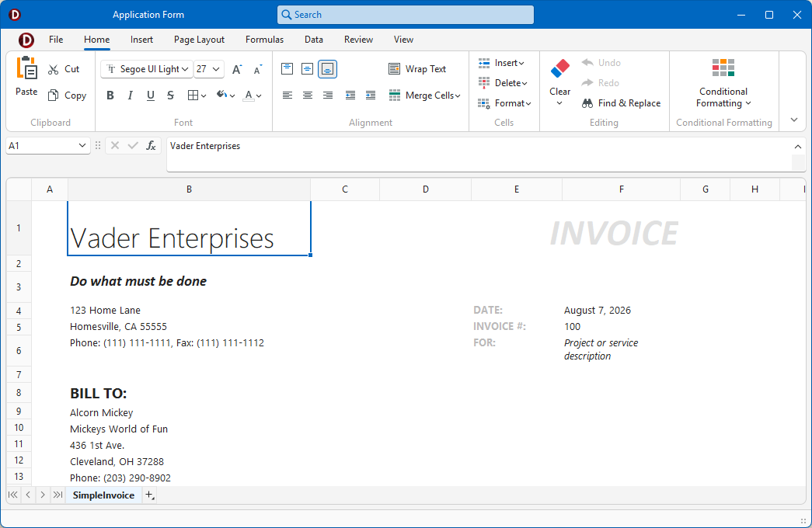Select the August 7, 2026 date cell
The width and height of the screenshot is (812, 528).
pos(621,310)
